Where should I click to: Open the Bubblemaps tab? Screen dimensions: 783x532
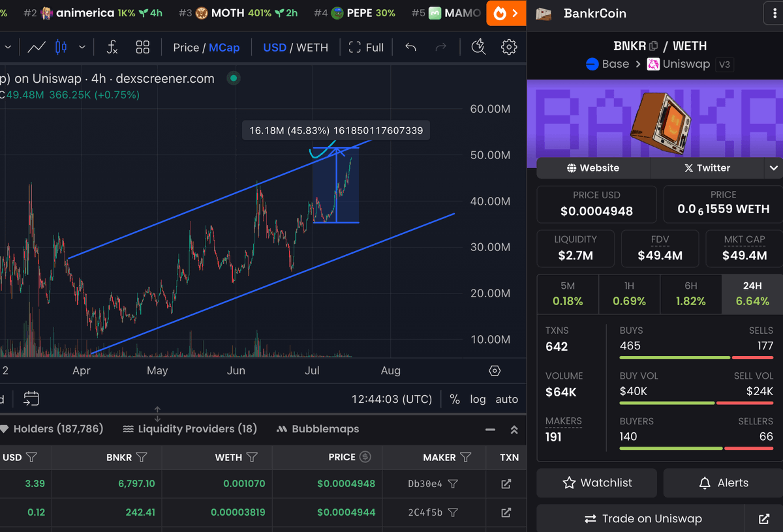(x=318, y=429)
